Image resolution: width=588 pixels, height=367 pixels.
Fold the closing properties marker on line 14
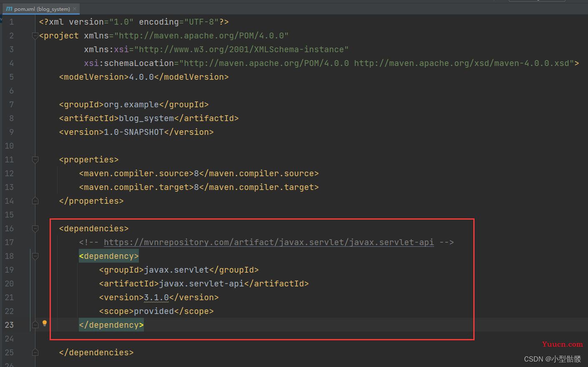[x=35, y=201]
